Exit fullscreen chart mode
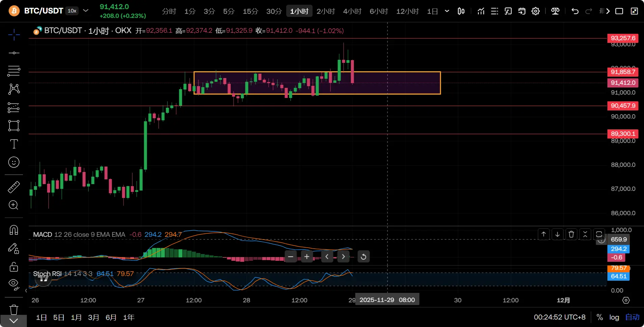 [x=635, y=11]
